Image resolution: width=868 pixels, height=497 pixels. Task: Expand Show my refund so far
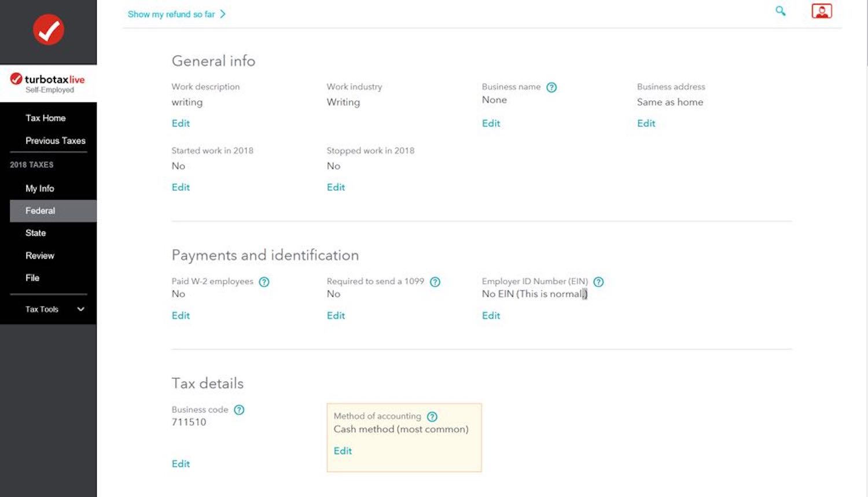tap(176, 14)
